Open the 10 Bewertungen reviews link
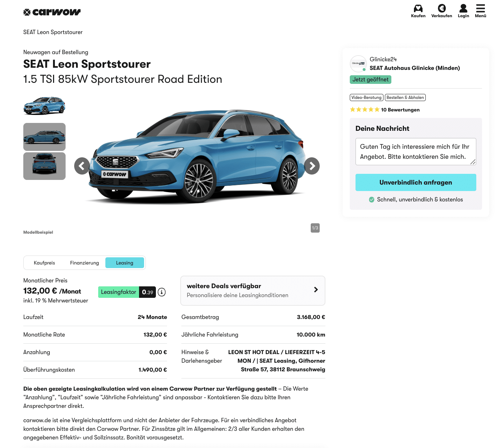496x448 pixels. [x=400, y=110]
